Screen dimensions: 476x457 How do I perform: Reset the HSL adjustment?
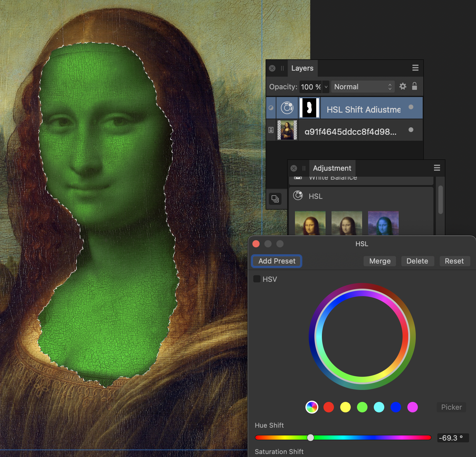click(454, 261)
